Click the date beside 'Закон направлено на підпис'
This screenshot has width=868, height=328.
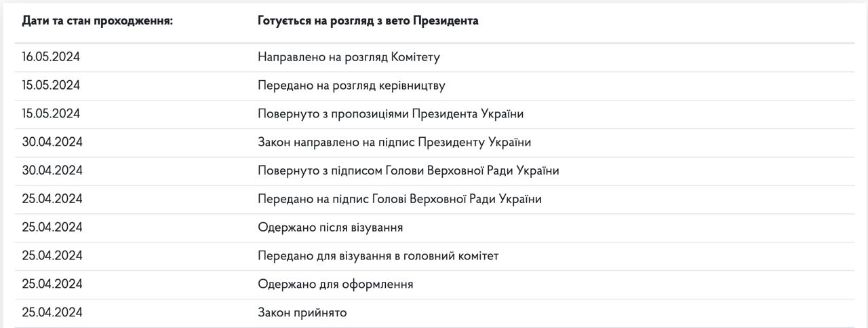coord(52,143)
